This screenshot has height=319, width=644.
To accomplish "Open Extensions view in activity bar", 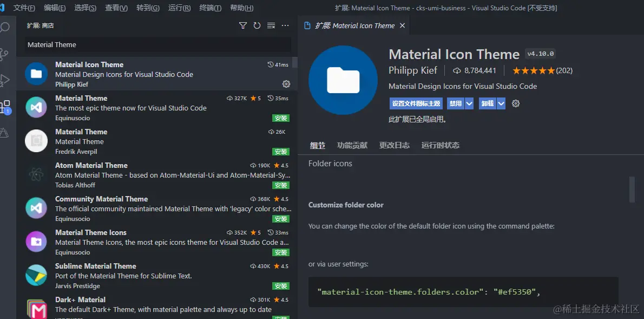I will click(5, 107).
